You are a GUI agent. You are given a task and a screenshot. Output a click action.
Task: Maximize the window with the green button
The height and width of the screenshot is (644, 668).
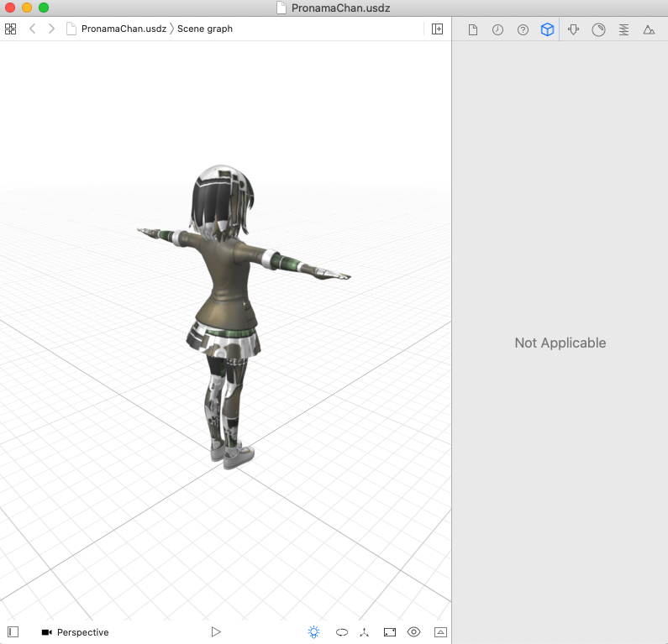pos(44,8)
